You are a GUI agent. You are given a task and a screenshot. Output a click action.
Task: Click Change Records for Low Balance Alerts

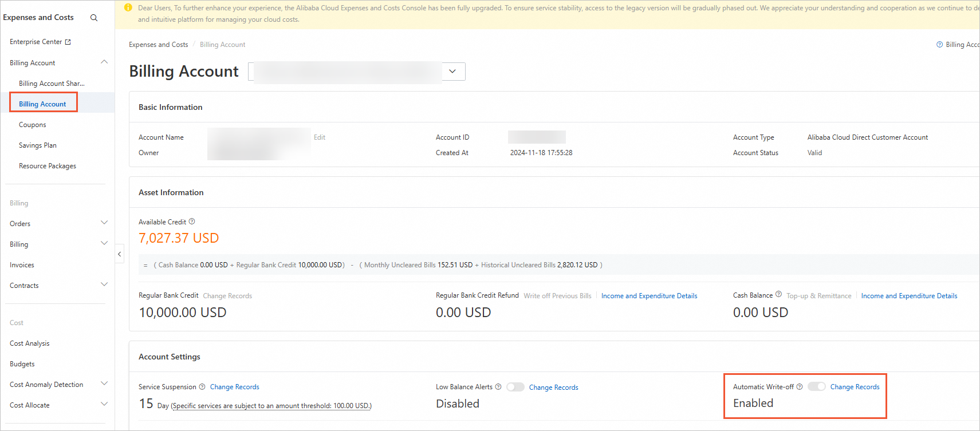click(554, 387)
